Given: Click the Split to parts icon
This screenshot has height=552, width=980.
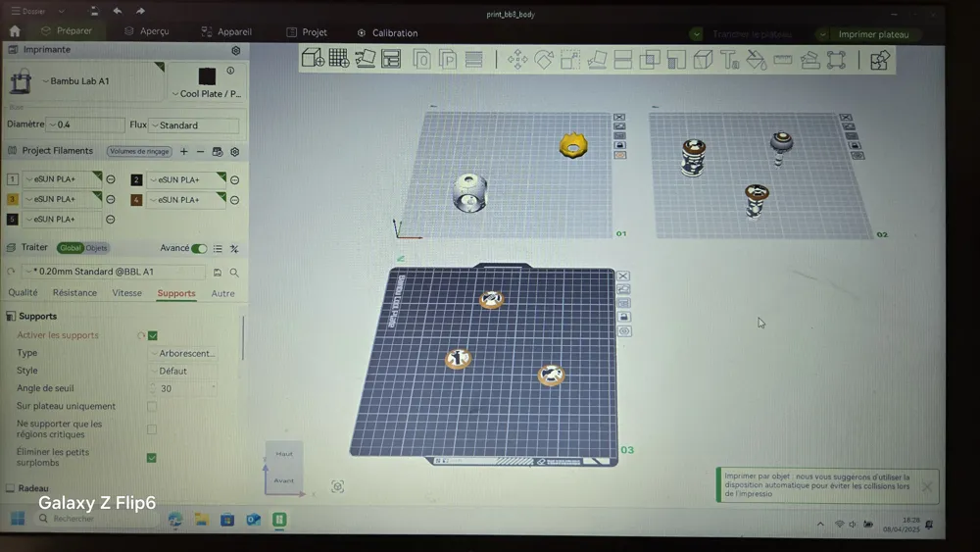Looking at the screenshot, I should [x=448, y=60].
